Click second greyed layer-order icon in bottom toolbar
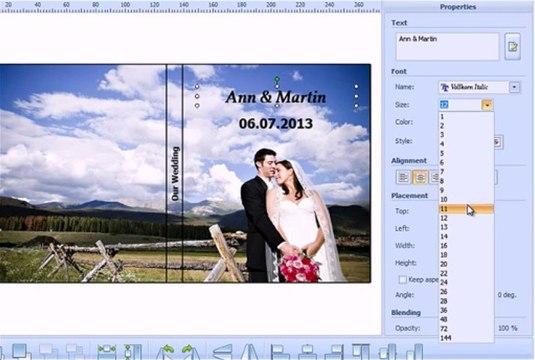Image resolution: width=535 pixels, height=360 pixels. click(75, 352)
